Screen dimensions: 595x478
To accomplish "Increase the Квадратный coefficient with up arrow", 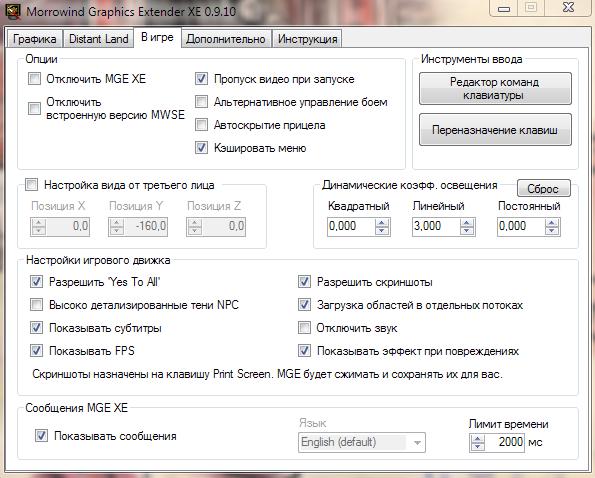I will [382, 223].
